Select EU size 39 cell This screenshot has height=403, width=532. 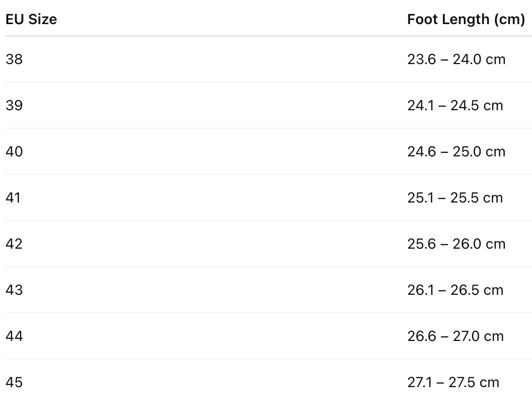pyautogui.click(x=14, y=106)
